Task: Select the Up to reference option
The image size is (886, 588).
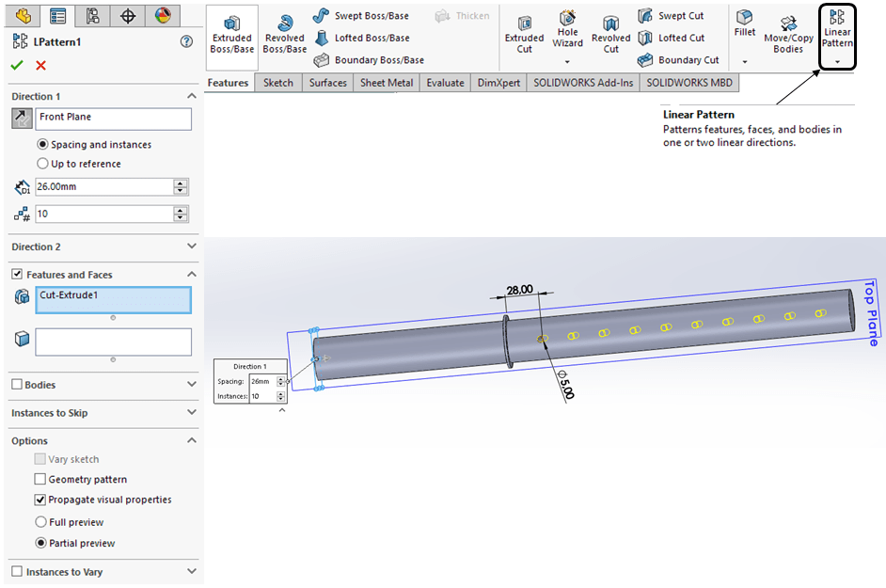Action: (x=42, y=164)
